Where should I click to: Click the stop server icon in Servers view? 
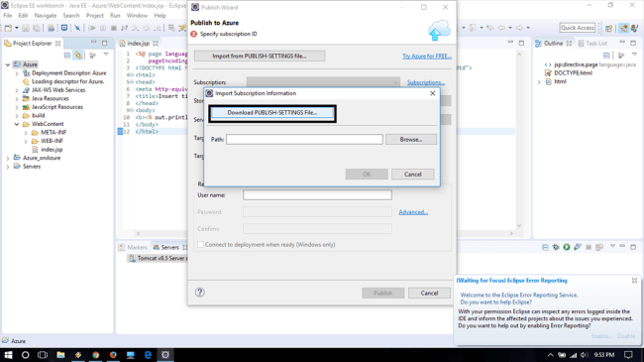589,247
